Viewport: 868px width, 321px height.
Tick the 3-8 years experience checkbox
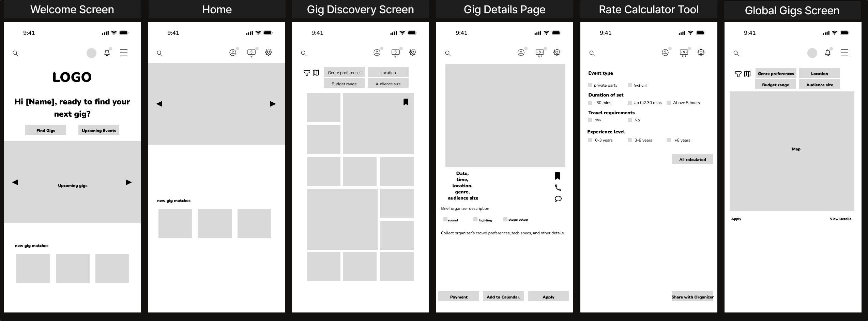(630, 140)
